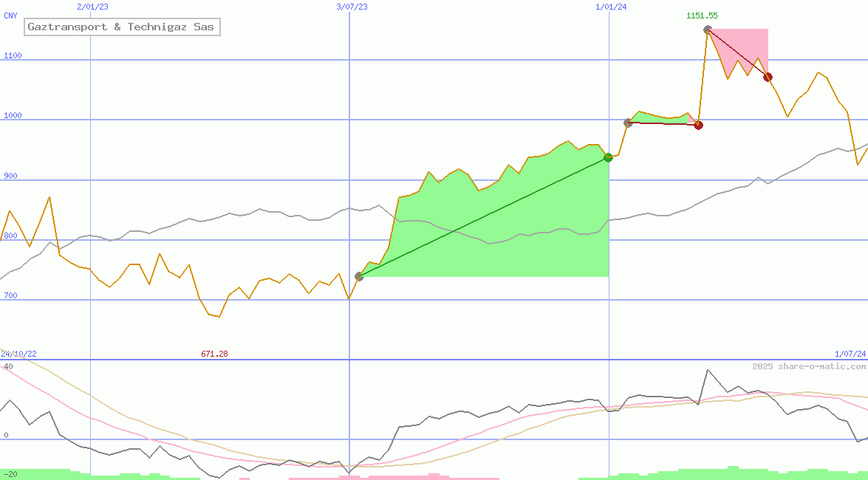The height and width of the screenshot is (480, 868).
Task: Select the gray marker starting the flat dark-red trade line
Action: (x=628, y=123)
